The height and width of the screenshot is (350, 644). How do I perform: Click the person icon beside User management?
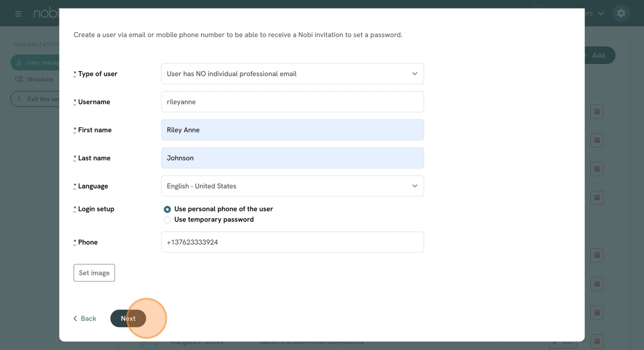click(x=19, y=63)
